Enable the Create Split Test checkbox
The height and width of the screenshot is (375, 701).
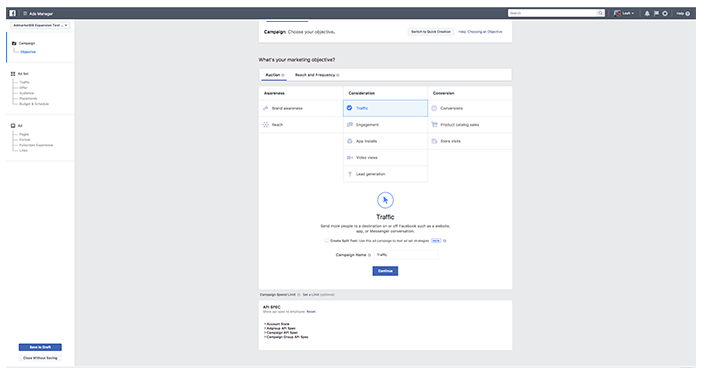(326, 241)
